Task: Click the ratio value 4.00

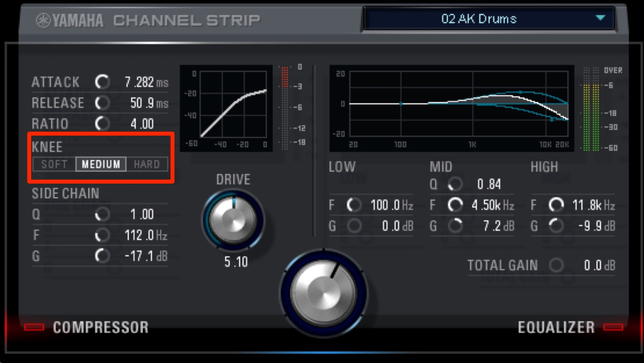Action: pyautogui.click(x=142, y=124)
